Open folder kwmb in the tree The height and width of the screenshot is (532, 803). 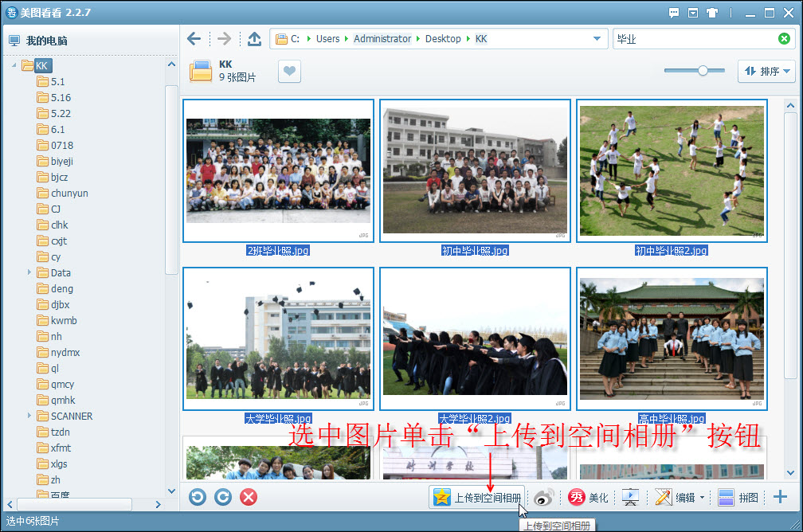pos(57,320)
